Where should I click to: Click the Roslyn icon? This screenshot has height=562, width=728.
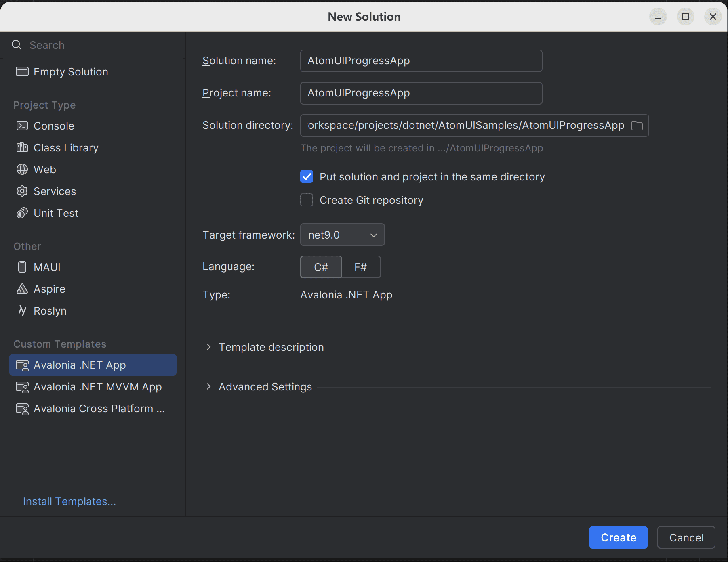point(22,310)
